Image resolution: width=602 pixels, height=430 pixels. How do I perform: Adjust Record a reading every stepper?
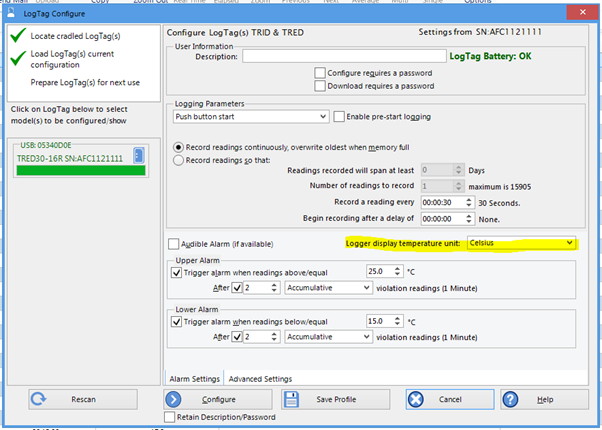[x=468, y=202]
